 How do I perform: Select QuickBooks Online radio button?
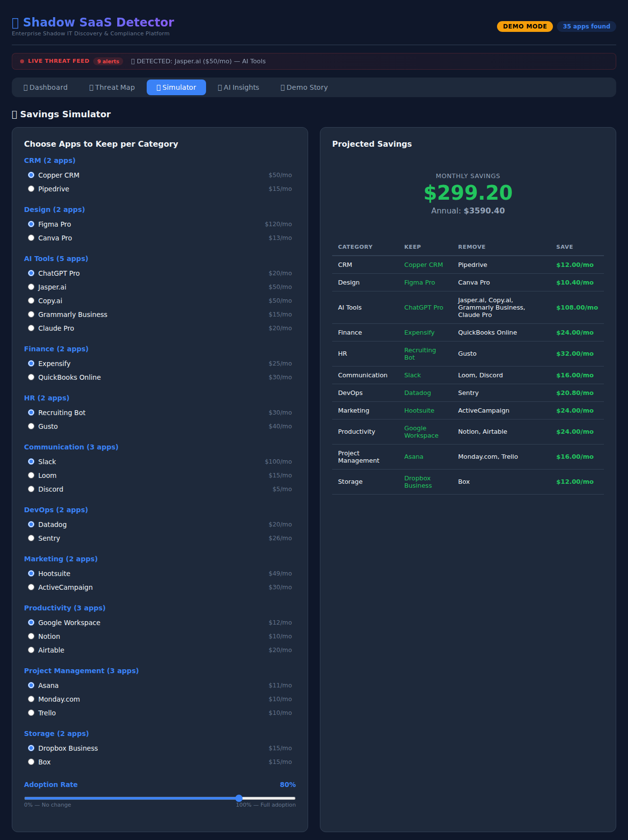pyautogui.click(x=31, y=377)
